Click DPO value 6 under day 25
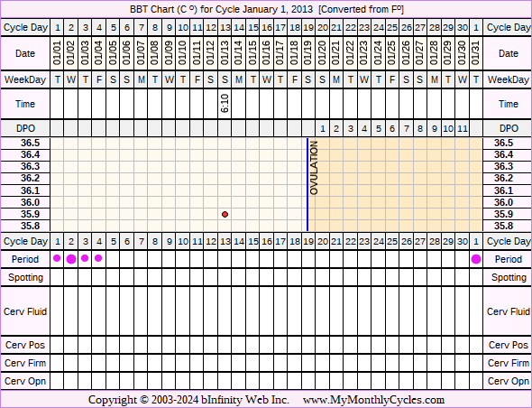The width and height of the screenshot is (532, 408). click(x=392, y=128)
